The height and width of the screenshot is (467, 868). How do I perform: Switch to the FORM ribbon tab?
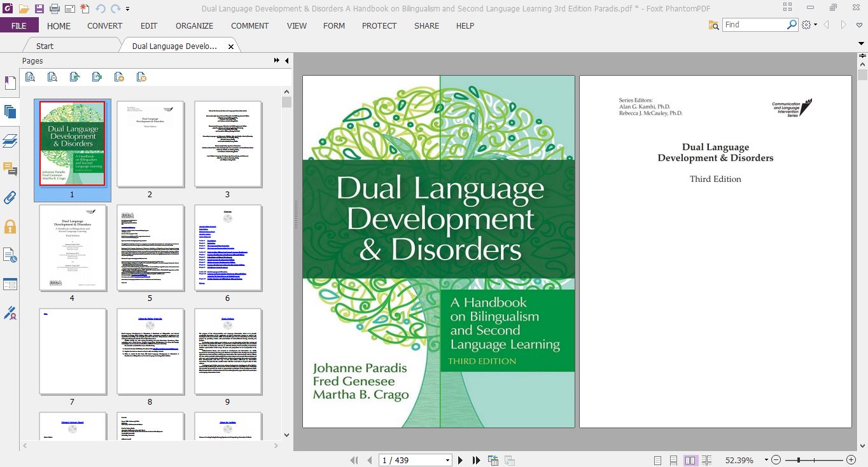334,25
